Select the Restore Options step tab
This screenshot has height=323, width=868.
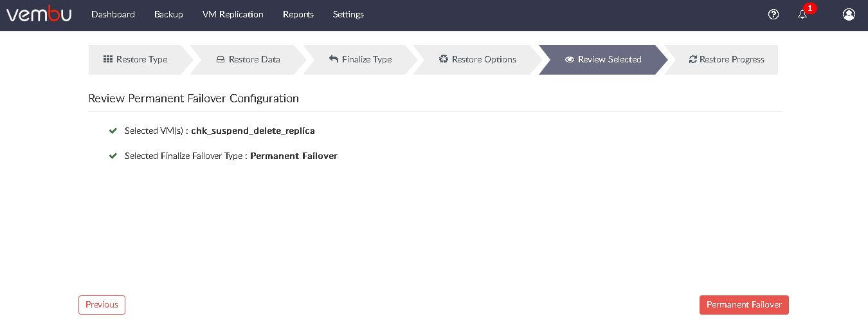click(478, 60)
